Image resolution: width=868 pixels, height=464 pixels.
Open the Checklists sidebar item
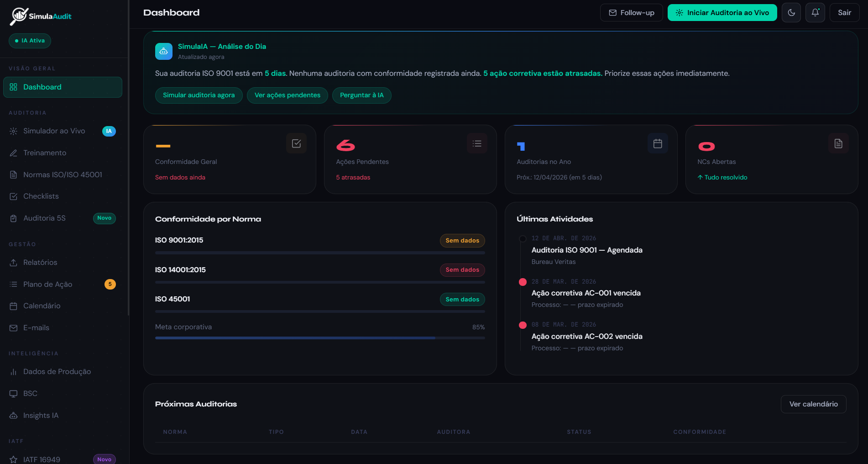tap(41, 196)
